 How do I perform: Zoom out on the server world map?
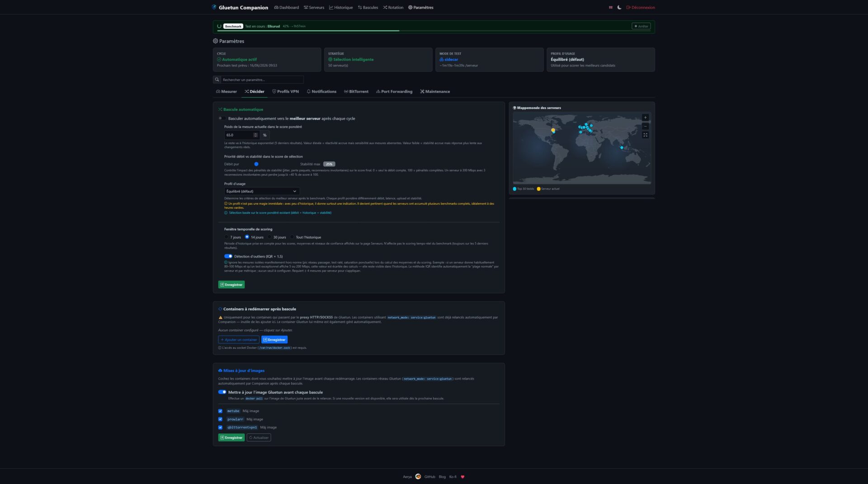click(x=645, y=126)
